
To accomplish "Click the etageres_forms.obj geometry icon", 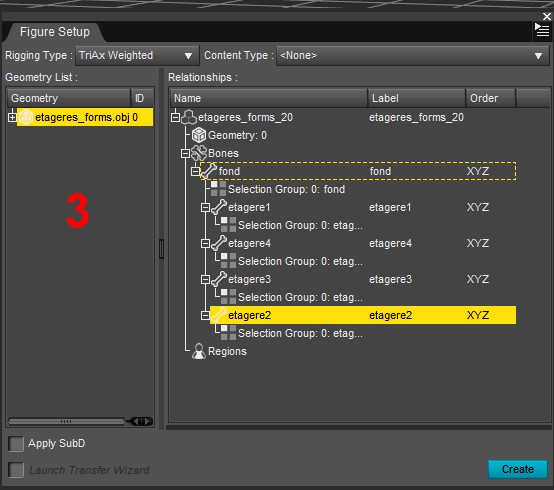I will point(26,117).
